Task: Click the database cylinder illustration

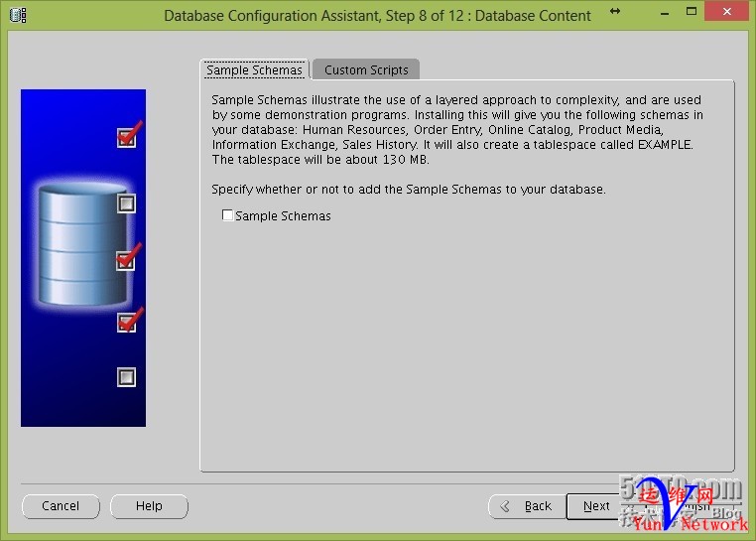Action: [x=83, y=244]
